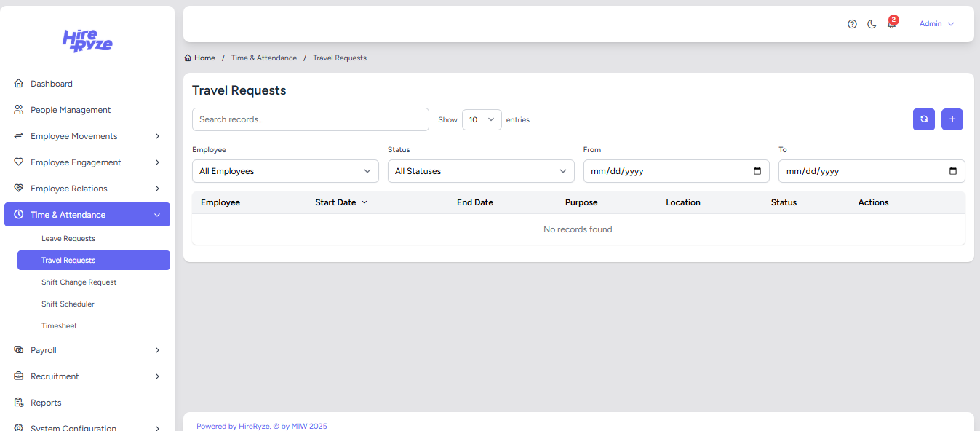Open calendar picker in To field

pyautogui.click(x=953, y=171)
